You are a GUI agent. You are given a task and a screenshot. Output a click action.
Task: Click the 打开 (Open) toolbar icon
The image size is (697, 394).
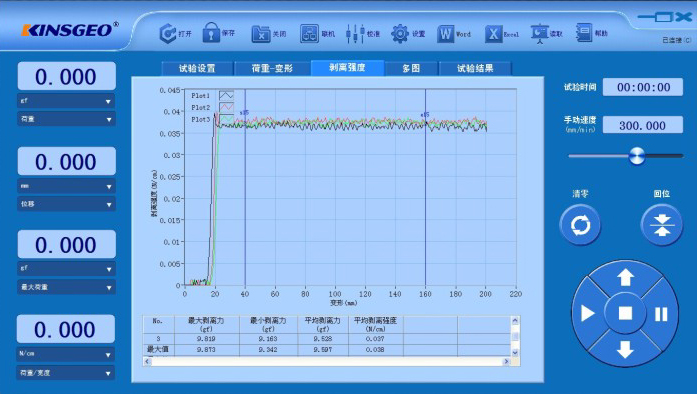[168, 33]
